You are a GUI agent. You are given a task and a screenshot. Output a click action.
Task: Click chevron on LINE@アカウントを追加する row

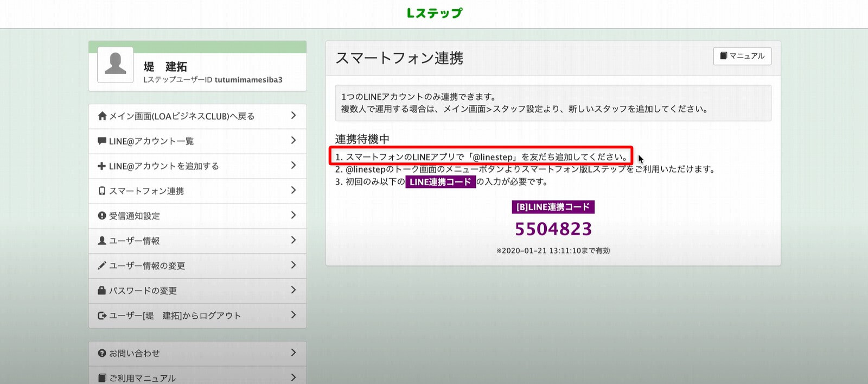(x=293, y=165)
